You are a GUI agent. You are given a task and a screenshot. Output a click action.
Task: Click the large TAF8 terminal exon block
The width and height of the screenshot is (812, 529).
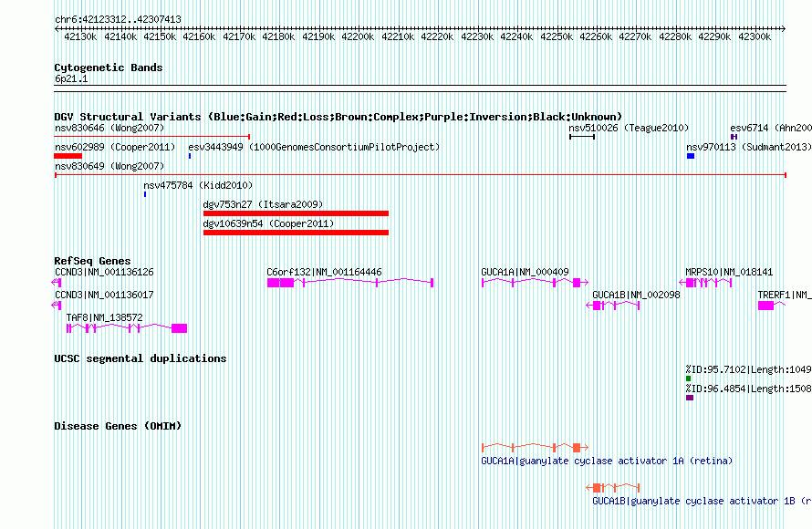pos(179,328)
